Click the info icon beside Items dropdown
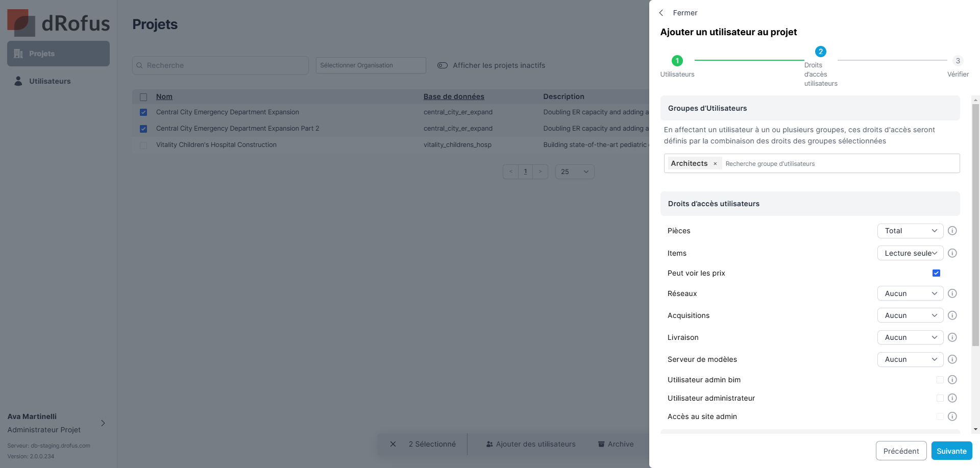The width and height of the screenshot is (980, 468). point(952,253)
